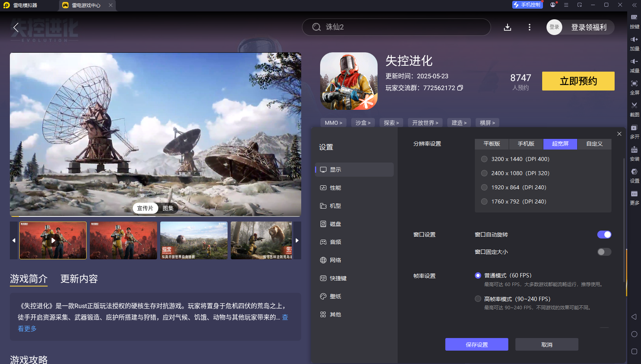Image resolution: width=641 pixels, height=364 pixels.
Task: Play the trailer video thumbnail
Action: point(52,240)
